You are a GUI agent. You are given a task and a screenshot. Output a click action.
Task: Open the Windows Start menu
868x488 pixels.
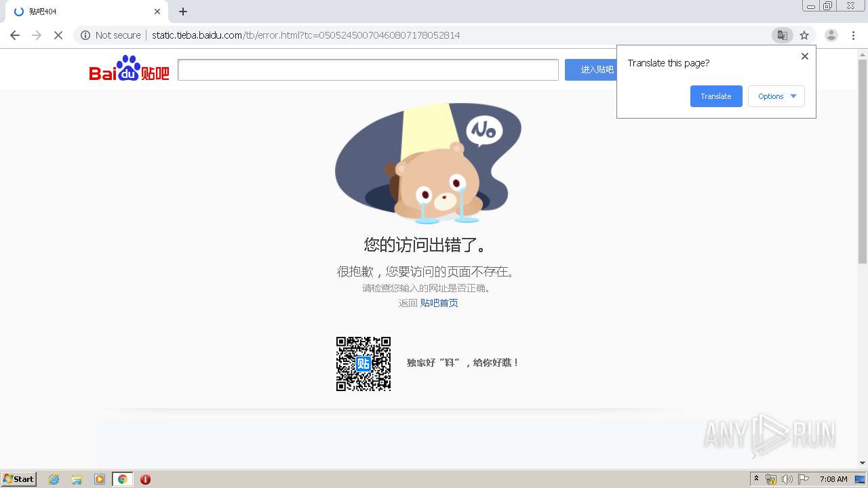point(19,479)
